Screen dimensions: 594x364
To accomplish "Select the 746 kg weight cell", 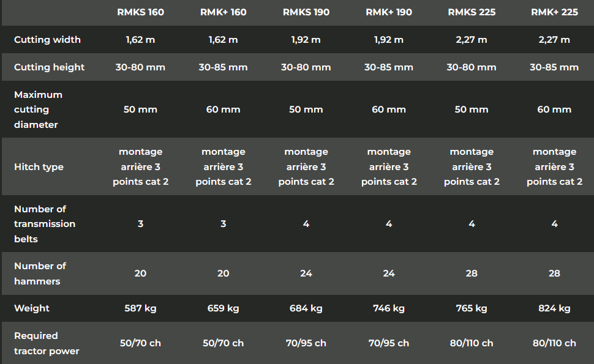I will click(389, 308).
